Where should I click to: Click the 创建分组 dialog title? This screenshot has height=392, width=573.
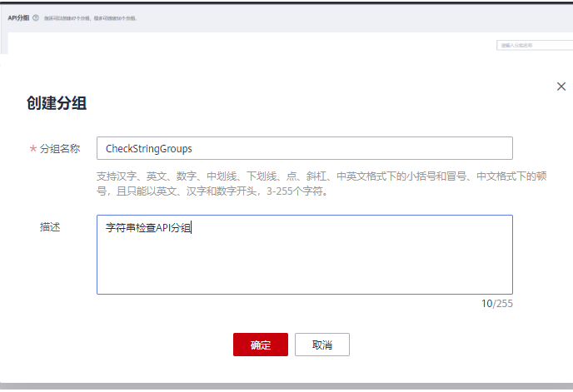[x=57, y=103]
